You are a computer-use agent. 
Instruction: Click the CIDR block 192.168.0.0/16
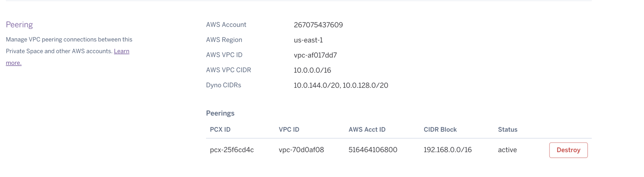[x=447, y=150]
